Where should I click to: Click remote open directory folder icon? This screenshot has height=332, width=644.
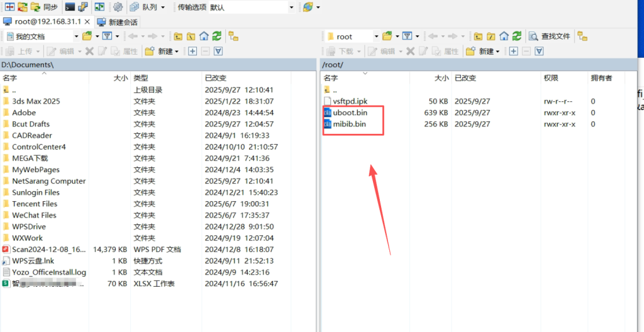387,36
